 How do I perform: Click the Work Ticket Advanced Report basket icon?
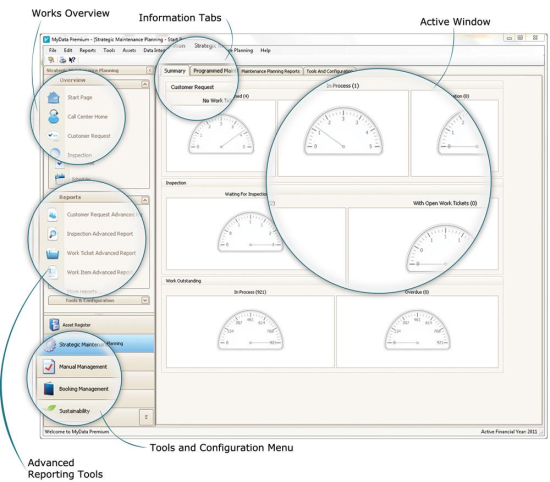pos(53,253)
